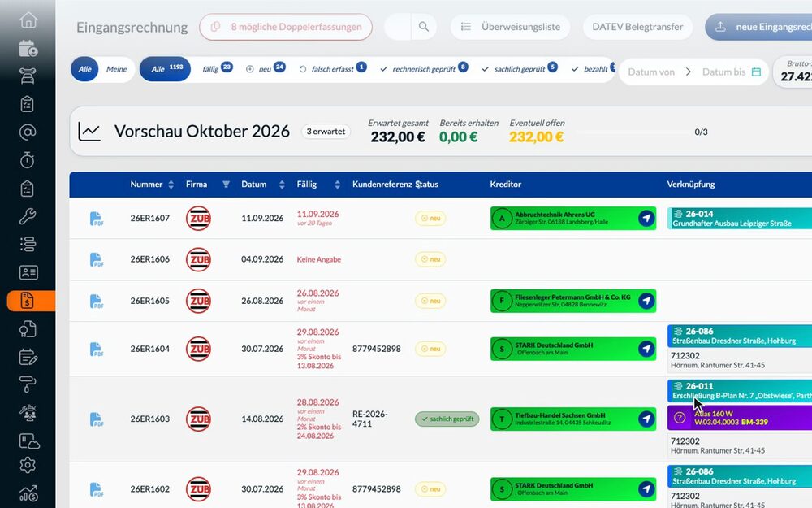Click the Datum von input field

click(x=651, y=72)
